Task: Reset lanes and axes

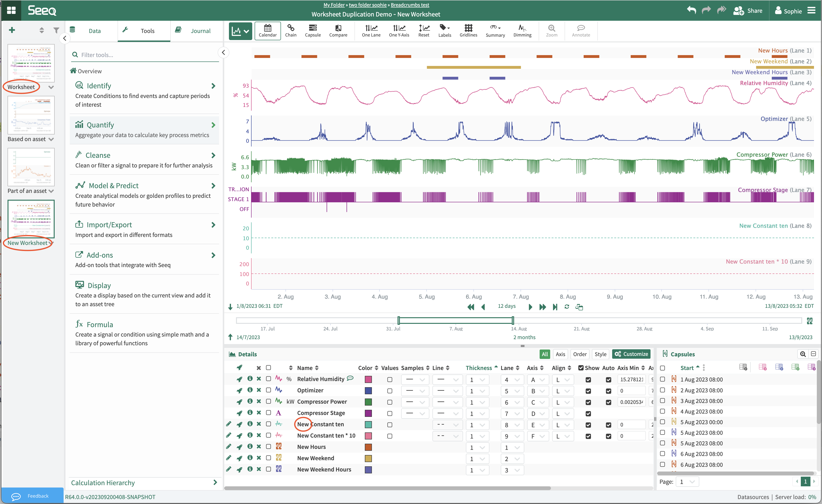Action: tap(424, 31)
